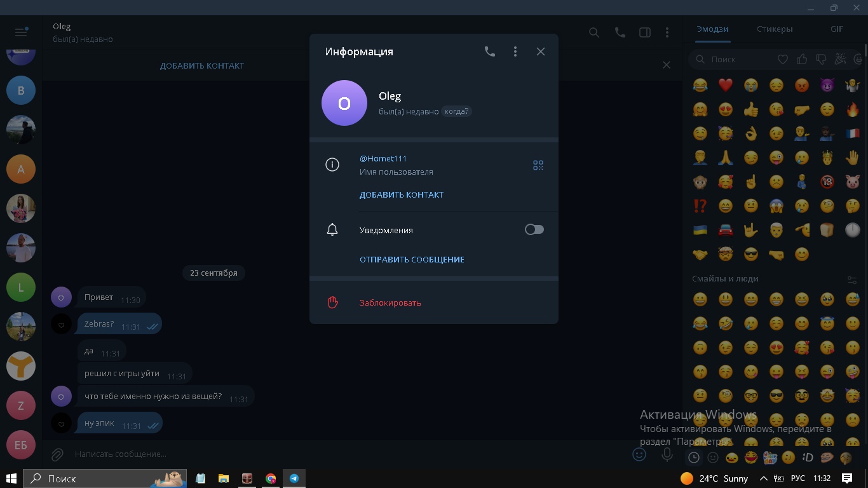Viewport: 868px width, 488px height.
Task: Click Заблокировать to block the user
Action: (390, 303)
